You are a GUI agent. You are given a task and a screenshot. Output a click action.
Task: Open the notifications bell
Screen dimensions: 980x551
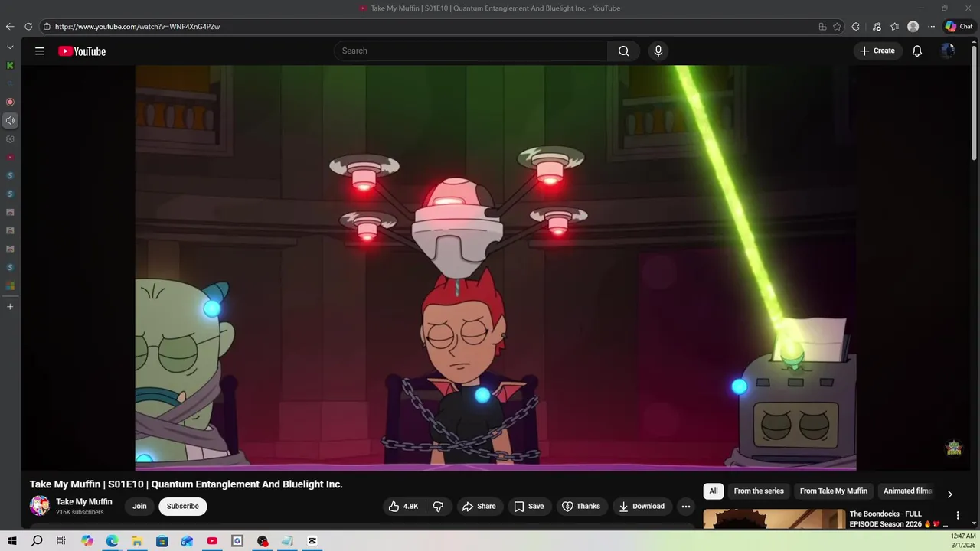(x=917, y=51)
